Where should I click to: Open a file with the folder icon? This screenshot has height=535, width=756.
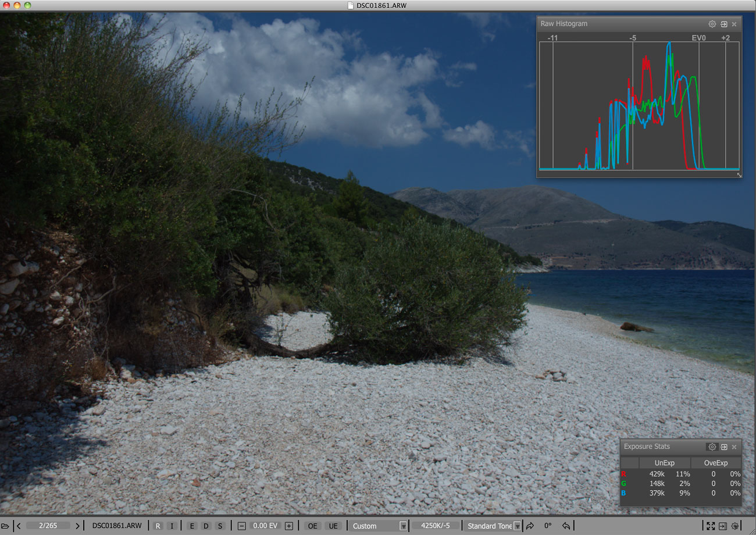coord(5,526)
